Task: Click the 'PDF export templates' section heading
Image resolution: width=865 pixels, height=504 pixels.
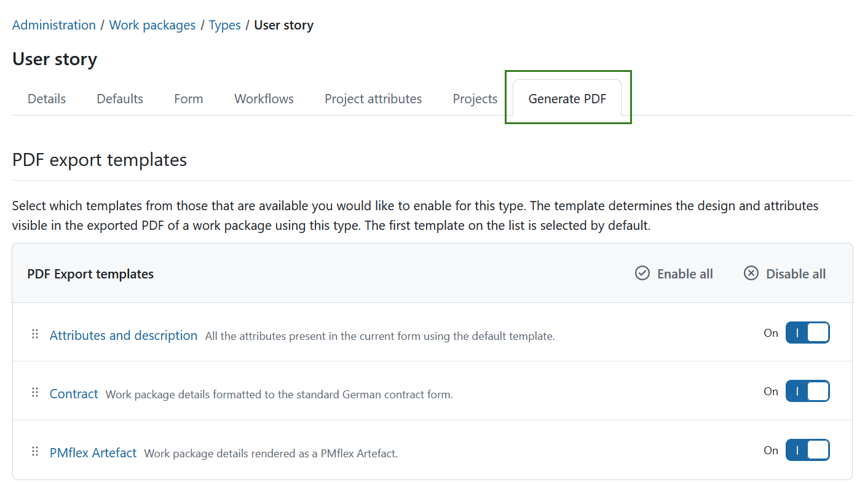Action: [100, 160]
